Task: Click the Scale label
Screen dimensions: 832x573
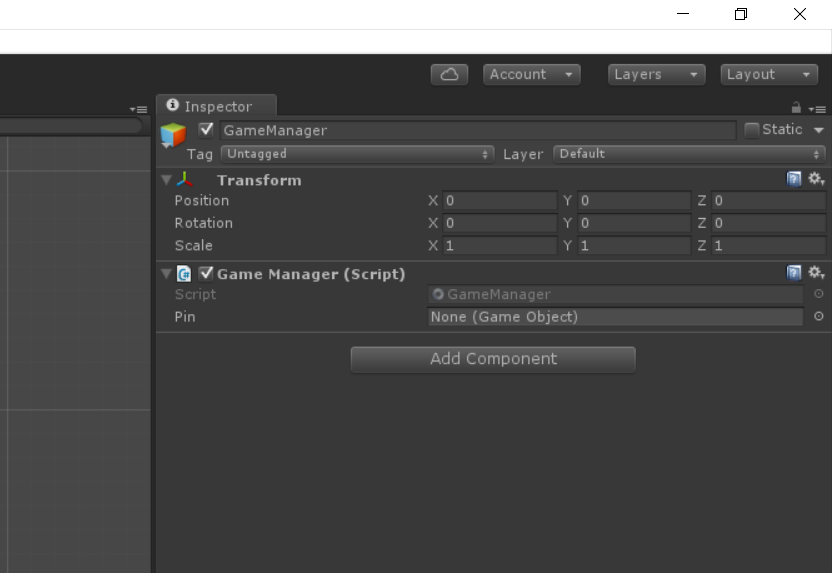Action: 194,246
